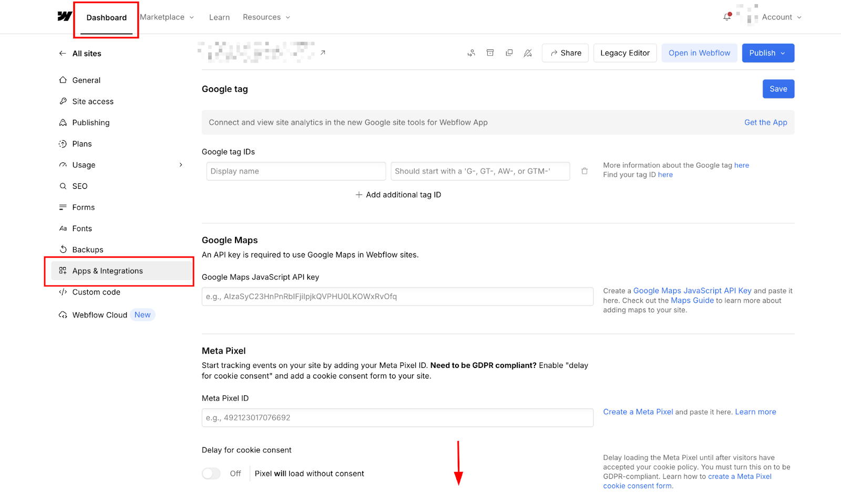Click the Usage gauge icon

point(63,164)
